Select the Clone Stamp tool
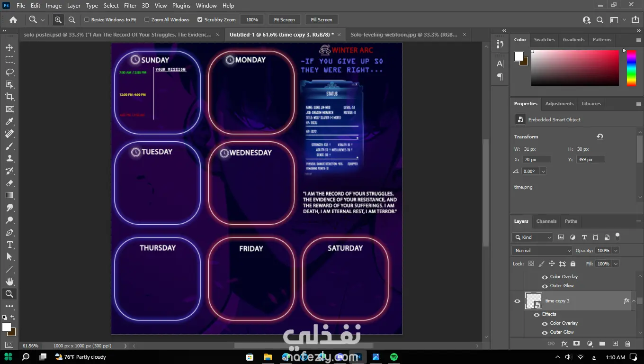This screenshot has height=364, width=644. [9, 158]
